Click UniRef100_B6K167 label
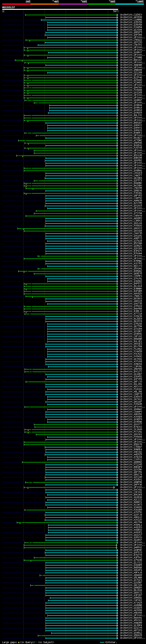 click(131, 60)
